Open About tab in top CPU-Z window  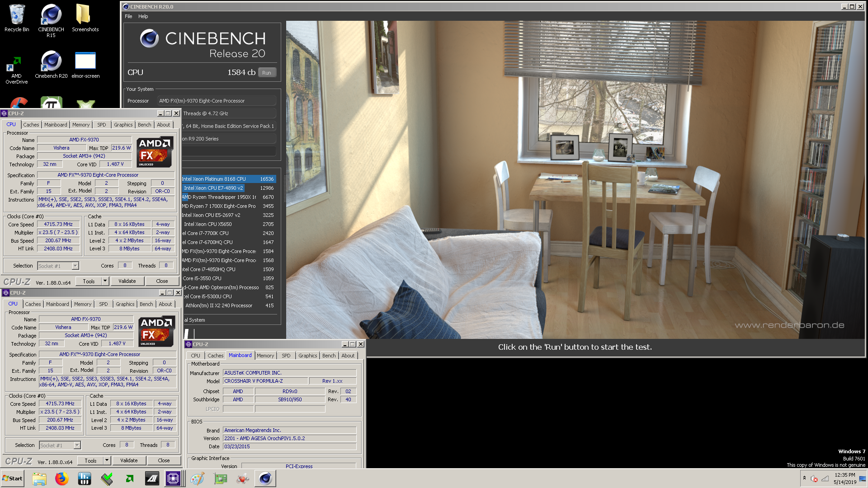(x=164, y=125)
